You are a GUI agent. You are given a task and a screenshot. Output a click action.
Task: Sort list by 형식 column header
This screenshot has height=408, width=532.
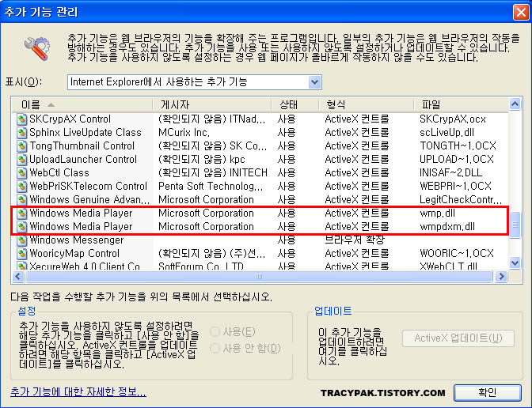367,104
